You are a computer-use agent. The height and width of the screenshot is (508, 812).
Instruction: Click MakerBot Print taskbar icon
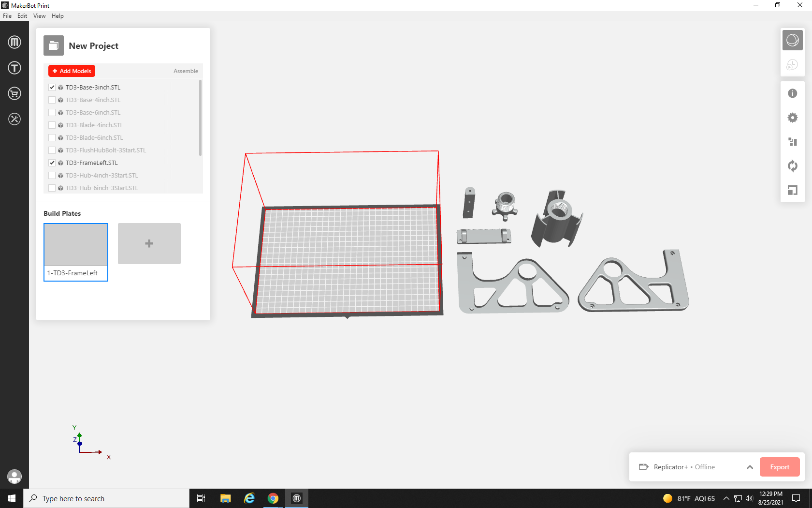click(x=297, y=498)
